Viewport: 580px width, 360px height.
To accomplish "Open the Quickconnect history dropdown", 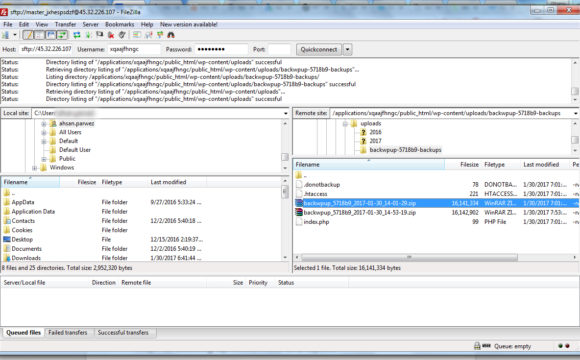I will click(347, 49).
